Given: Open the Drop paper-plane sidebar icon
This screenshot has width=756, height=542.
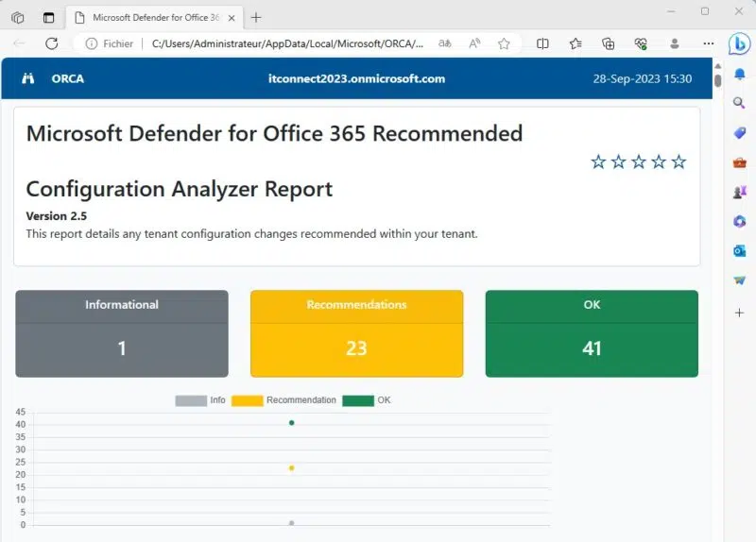Looking at the screenshot, I should coord(740,280).
